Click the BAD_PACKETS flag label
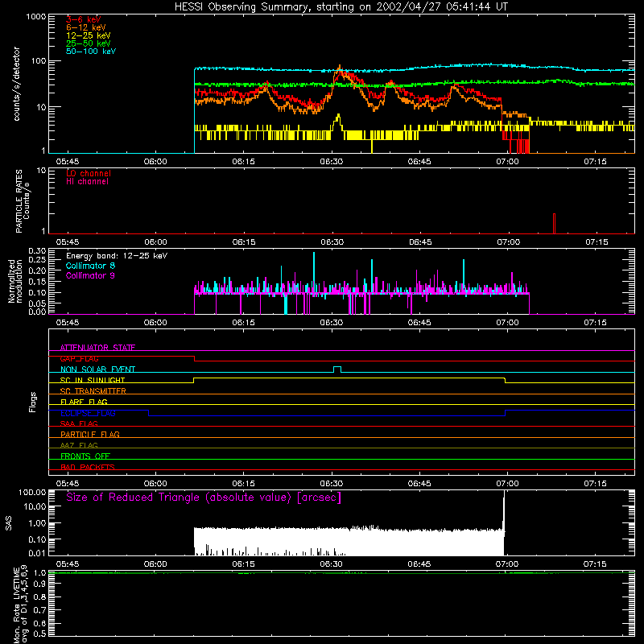The height and width of the screenshot is (644, 644). 88,467
